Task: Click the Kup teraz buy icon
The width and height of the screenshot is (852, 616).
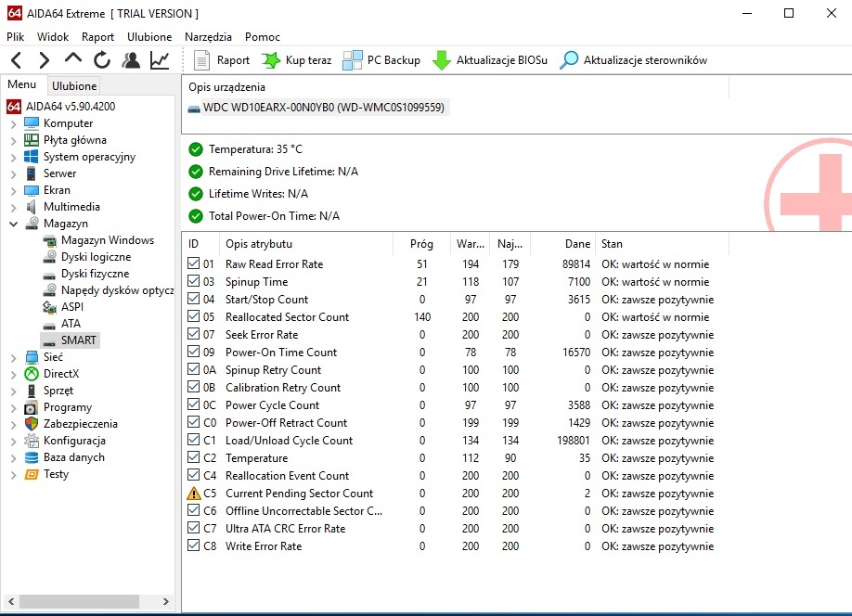Action: [x=271, y=59]
